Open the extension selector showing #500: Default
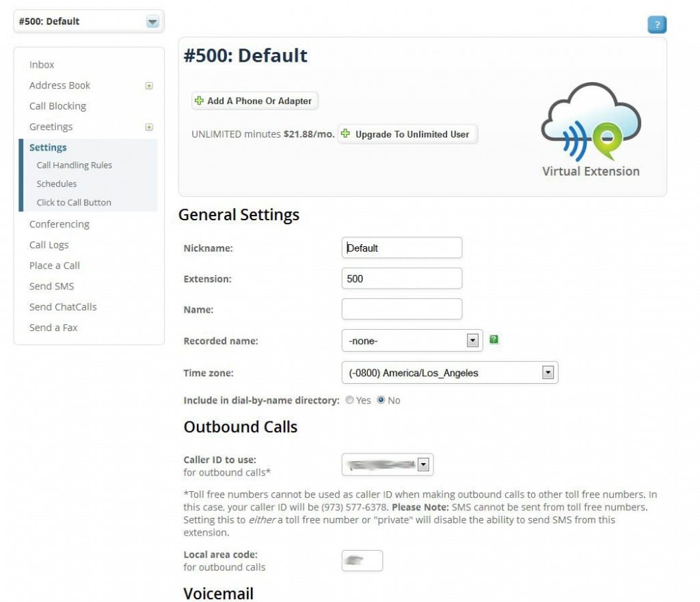Image resolution: width=700 pixels, height=602 pixels. [153, 21]
